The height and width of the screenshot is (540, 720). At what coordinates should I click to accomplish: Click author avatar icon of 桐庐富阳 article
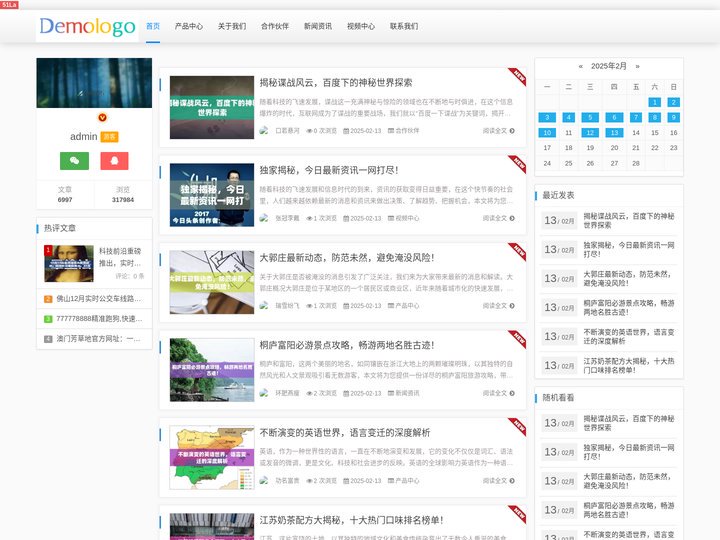pos(264,393)
